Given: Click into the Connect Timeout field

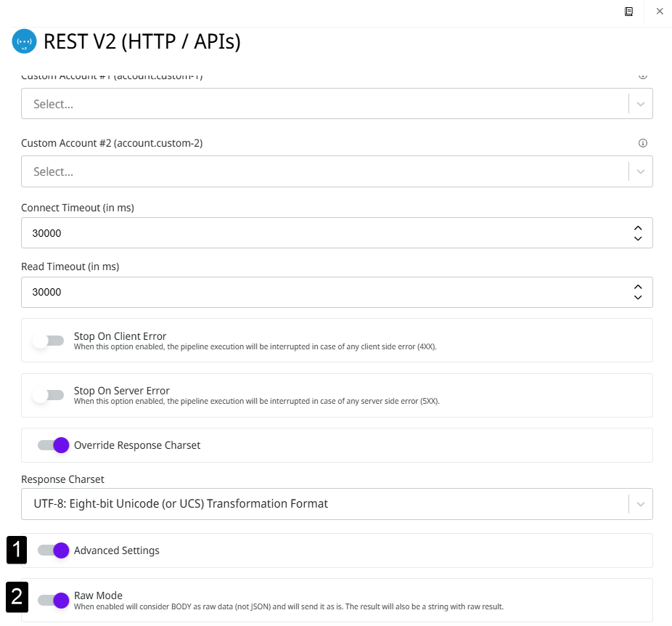Looking at the screenshot, I should click(319, 233).
